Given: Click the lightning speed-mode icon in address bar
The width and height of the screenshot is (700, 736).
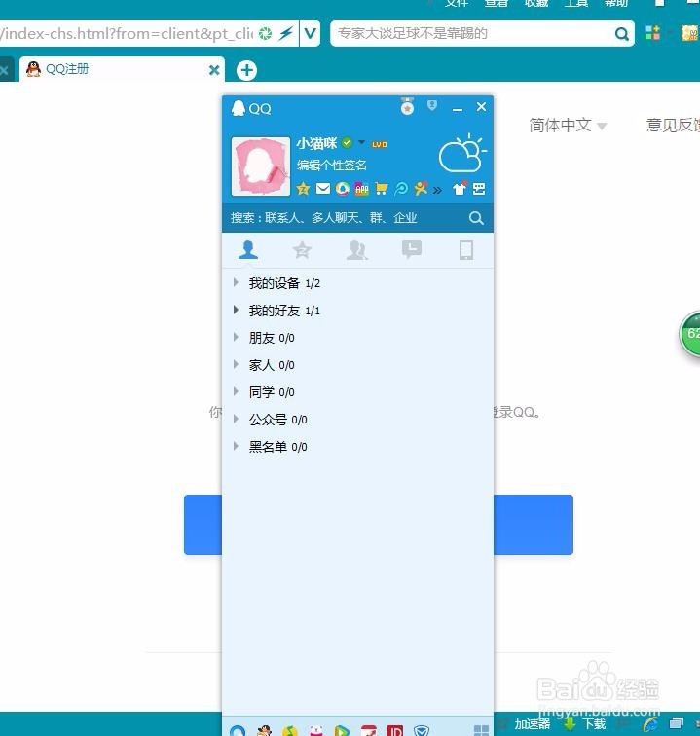Looking at the screenshot, I should 286,33.
